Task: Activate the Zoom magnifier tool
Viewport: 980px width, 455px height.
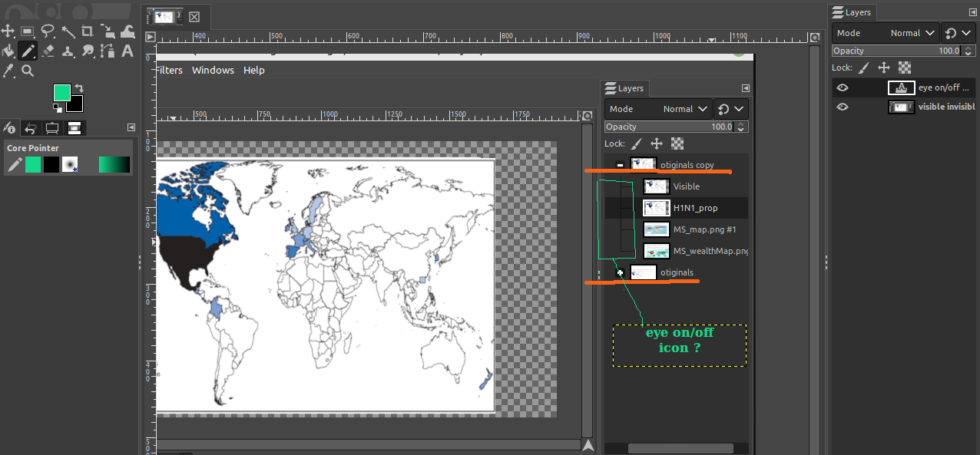Action: pos(28,71)
